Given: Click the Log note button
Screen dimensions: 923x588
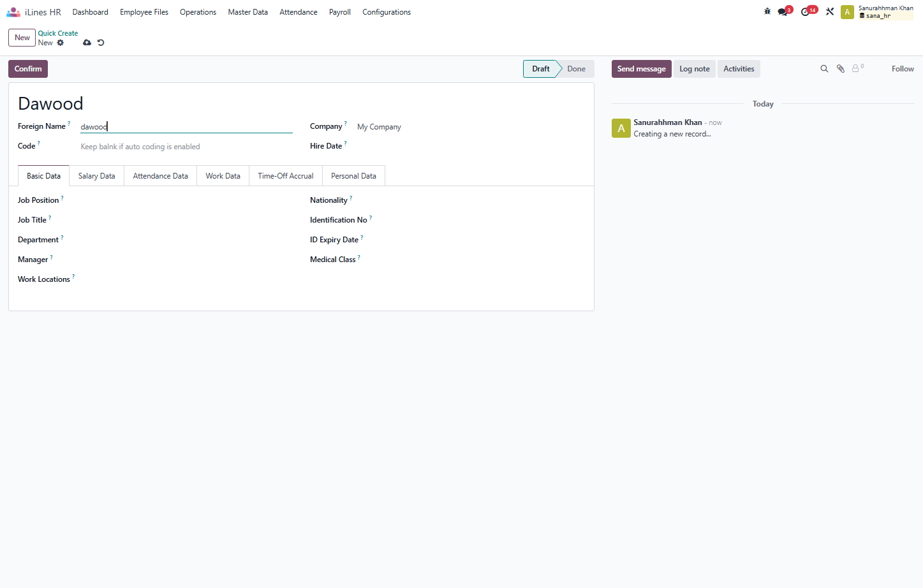Looking at the screenshot, I should pos(695,69).
